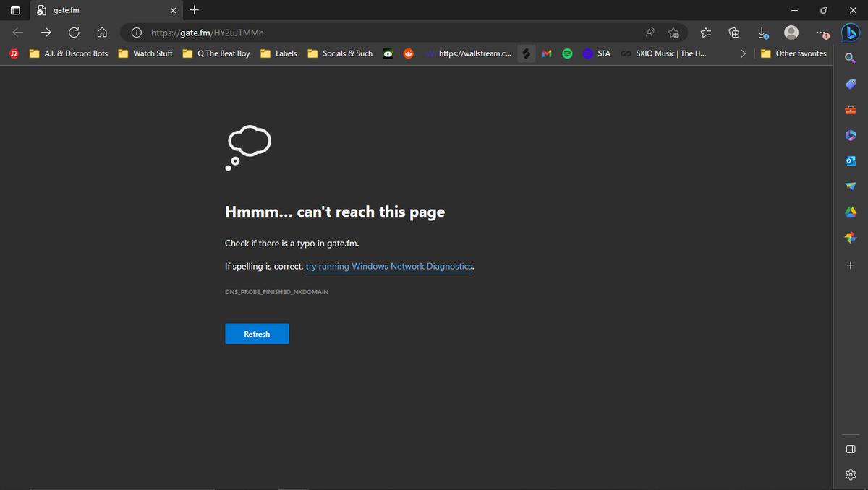The height and width of the screenshot is (490, 868).
Task: Open the Bing chat sidebar button
Action: (851, 33)
